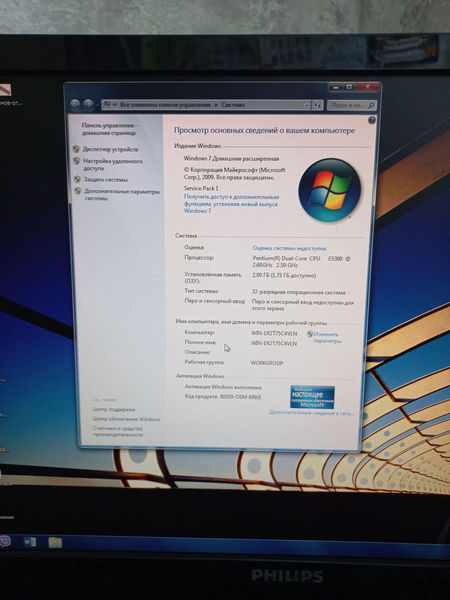Click the heading Просмотр основных сведений о вашем компьютере
The image size is (450, 600).
pos(264,130)
